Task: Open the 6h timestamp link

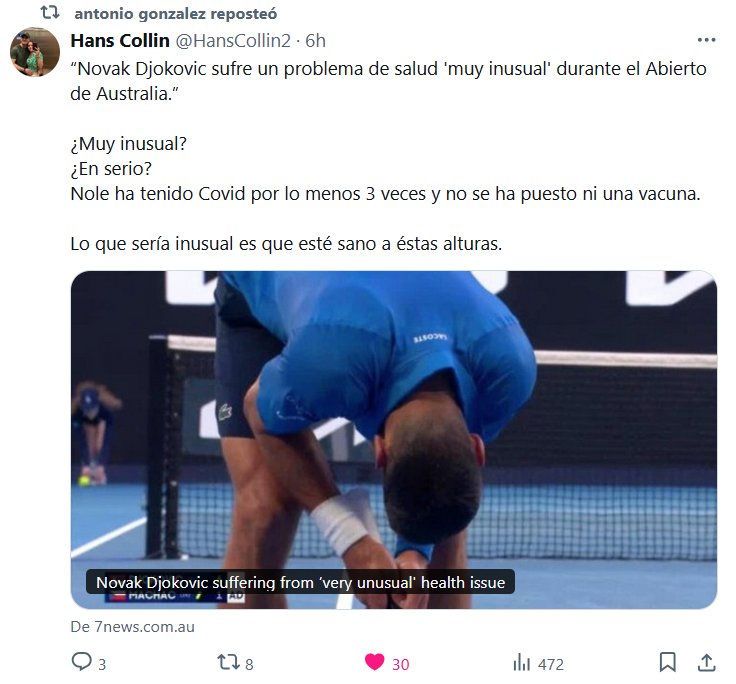Action: click(315, 41)
